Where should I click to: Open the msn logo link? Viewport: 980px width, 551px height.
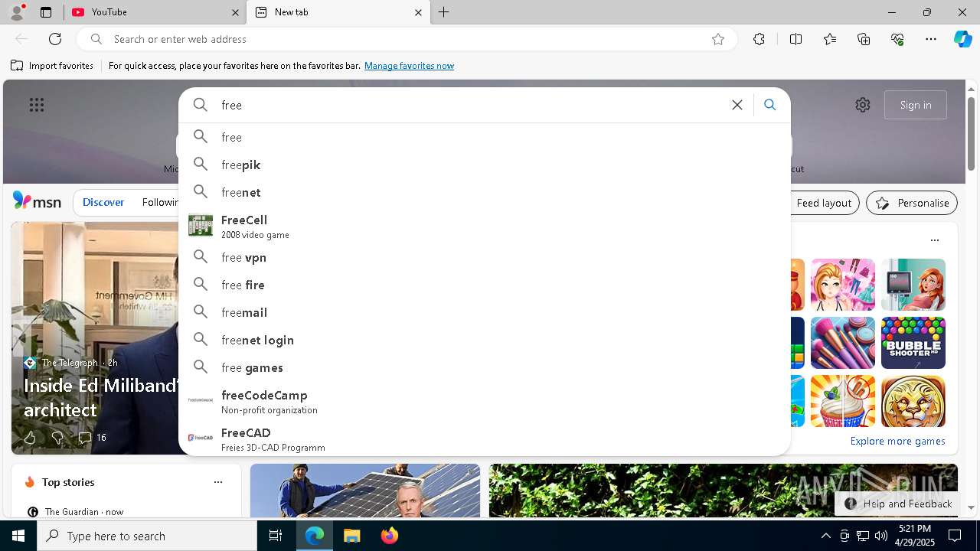coord(37,201)
